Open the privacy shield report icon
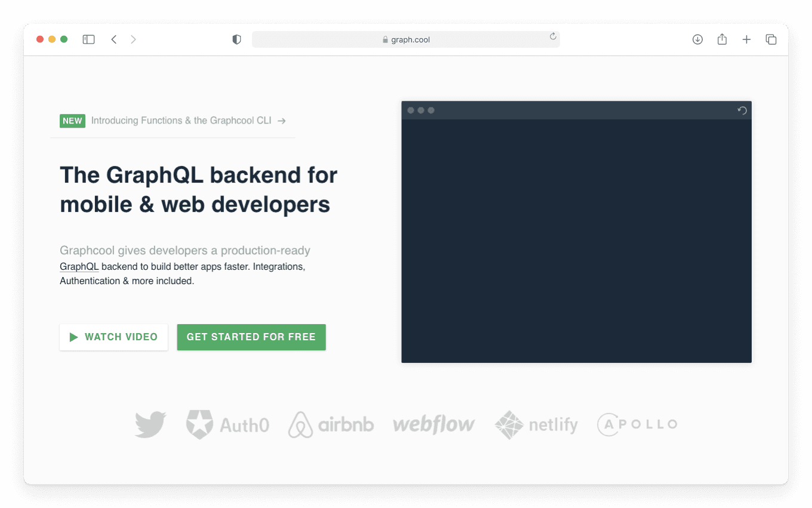 [x=236, y=39]
